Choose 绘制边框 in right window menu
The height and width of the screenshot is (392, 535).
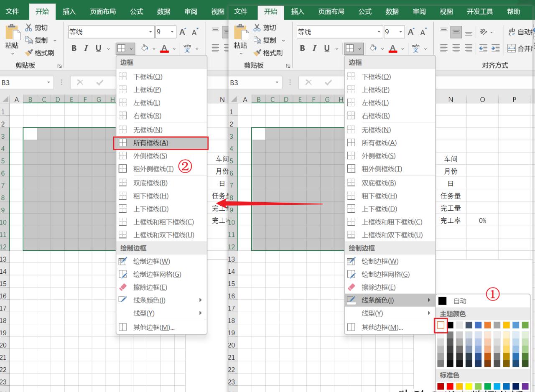pos(390,261)
